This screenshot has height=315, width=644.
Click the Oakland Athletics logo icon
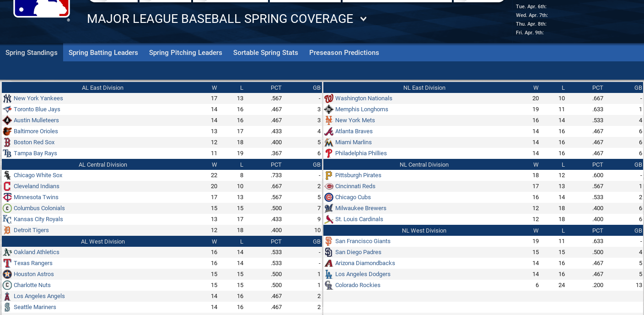(7, 252)
